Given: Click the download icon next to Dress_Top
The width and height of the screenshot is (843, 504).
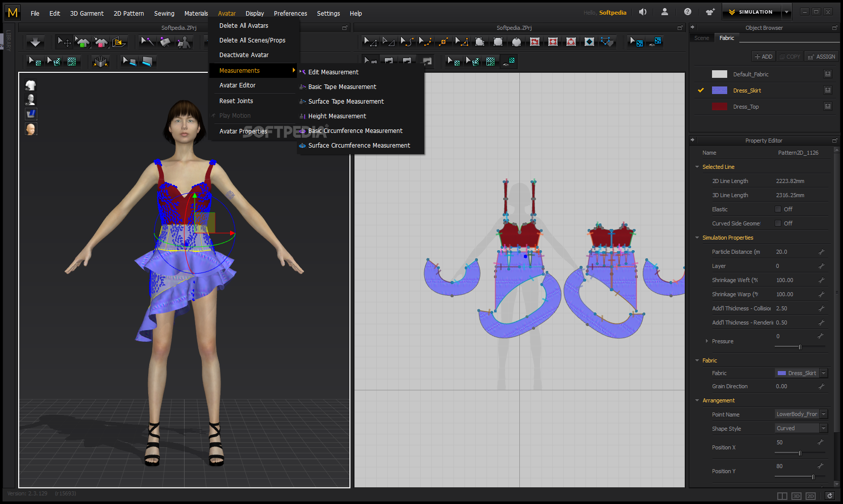Looking at the screenshot, I should (828, 106).
